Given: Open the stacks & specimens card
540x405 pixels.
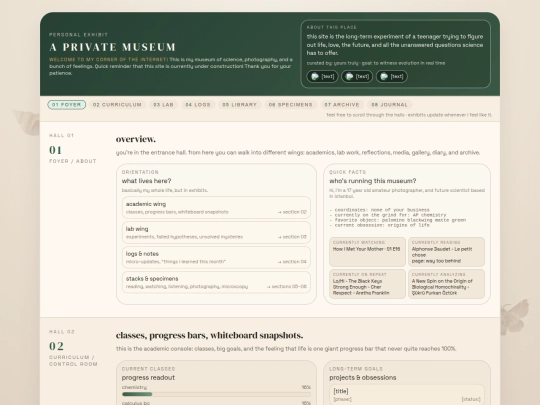Looking at the screenshot, I should 216,282.
